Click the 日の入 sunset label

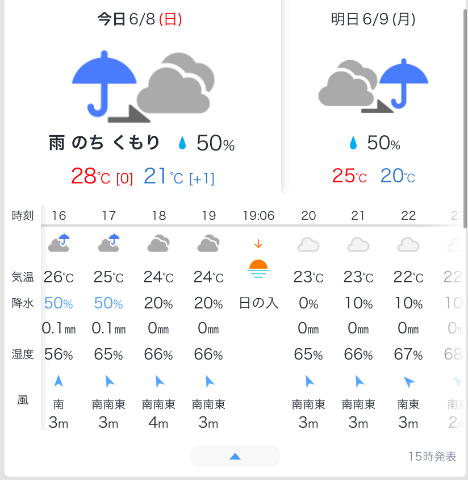[259, 303]
